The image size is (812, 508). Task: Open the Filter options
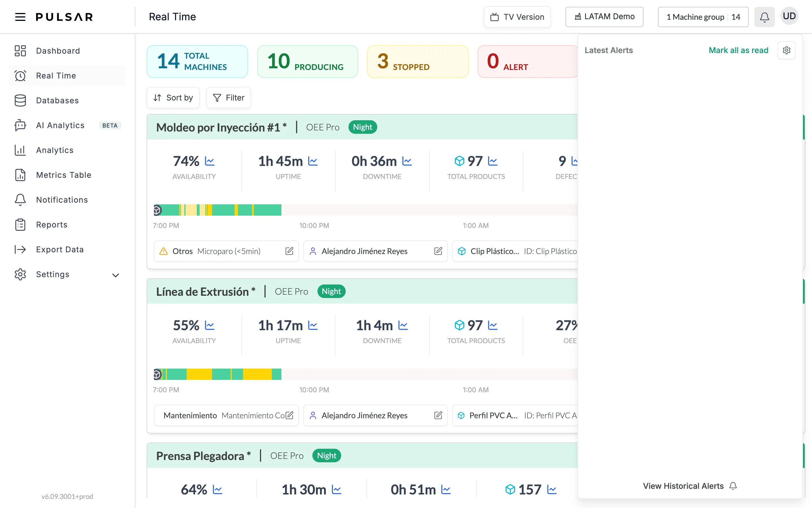[x=228, y=98]
